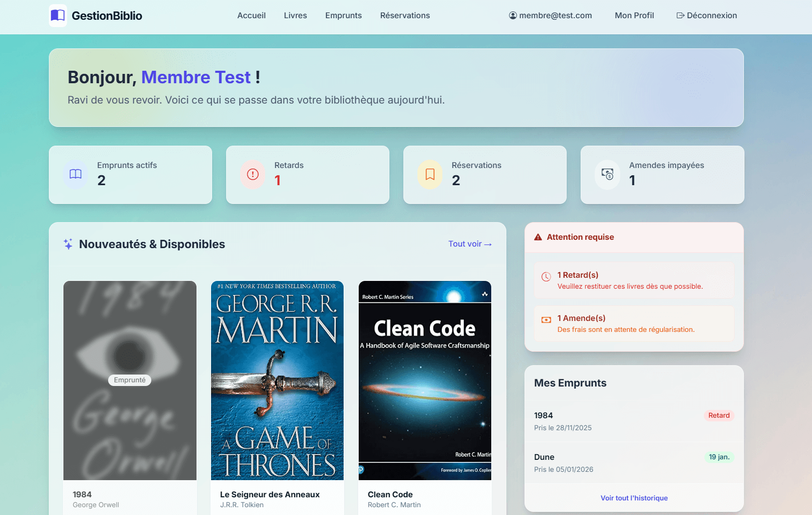
Task: Open the Clean Code book cover
Action: point(425,380)
